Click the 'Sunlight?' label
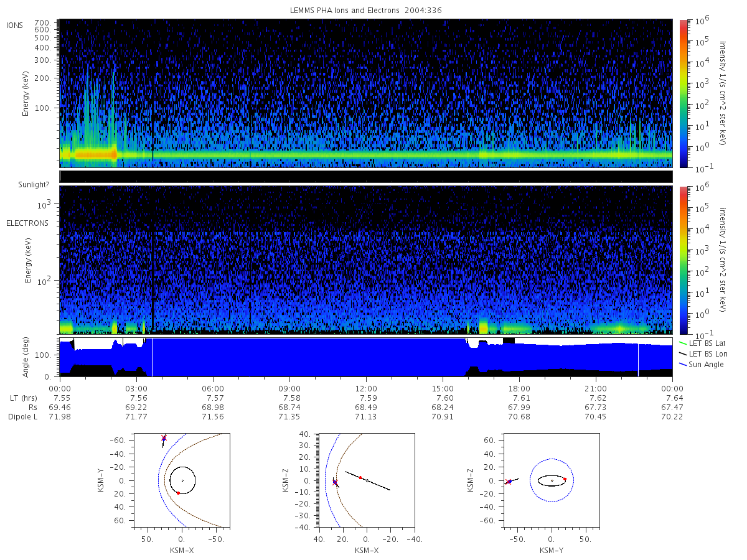The height and width of the screenshot is (560, 747). pyautogui.click(x=35, y=185)
